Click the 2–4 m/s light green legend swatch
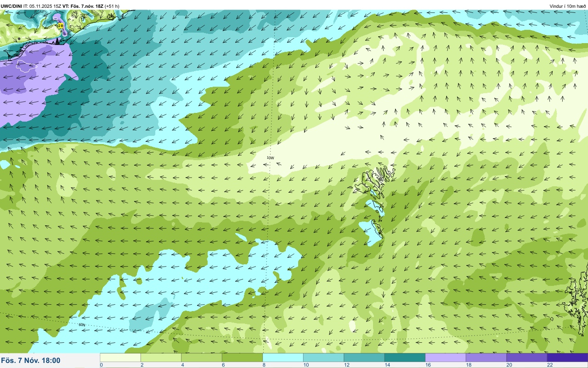588x368 pixels. (161, 357)
